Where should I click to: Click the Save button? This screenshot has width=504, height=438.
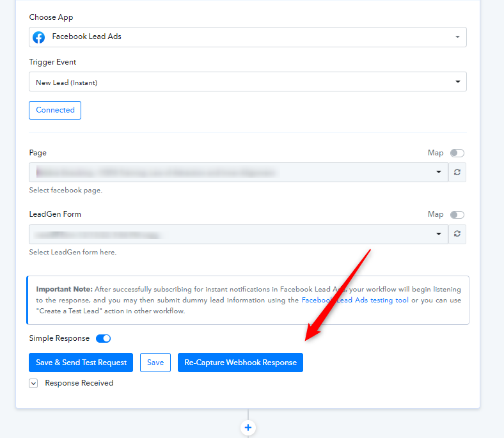[155, 363]
